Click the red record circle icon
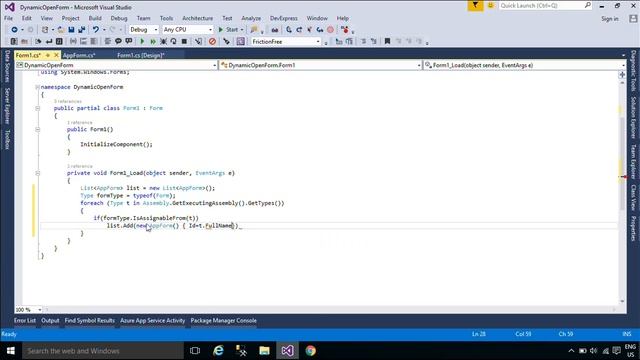Screen dimensions: 640x360 tap(330, 30)
